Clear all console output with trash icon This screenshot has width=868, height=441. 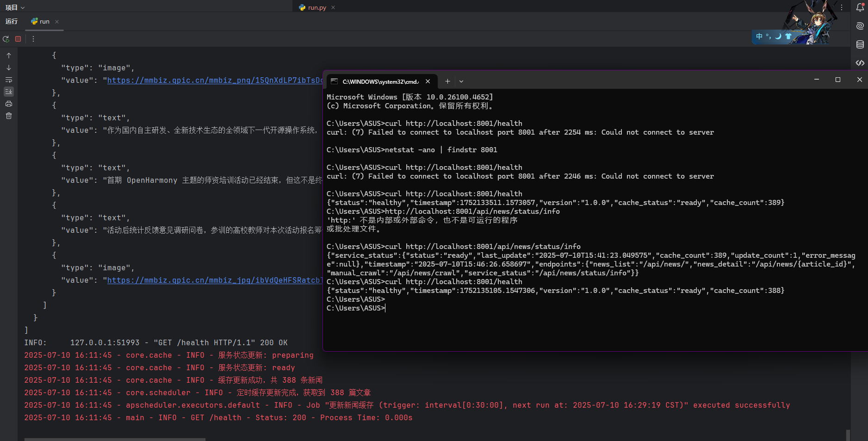click(x=9, y=116)
